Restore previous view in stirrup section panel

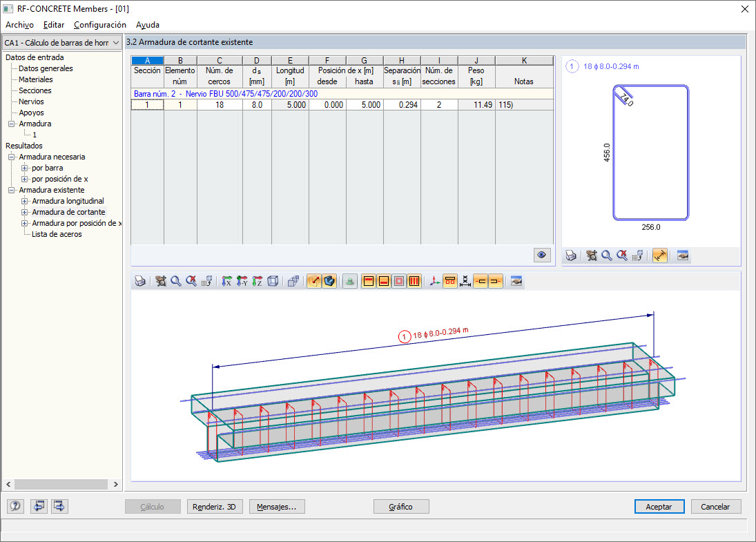point(637,255)
